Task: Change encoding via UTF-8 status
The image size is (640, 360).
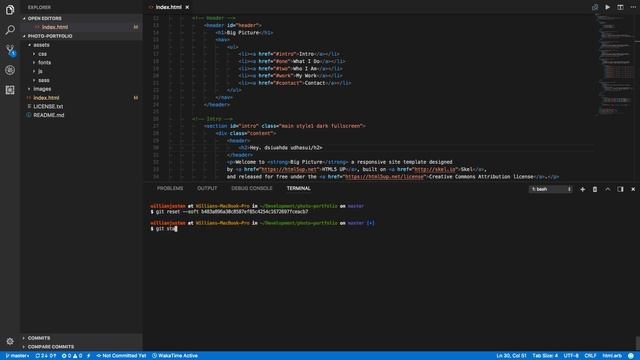Action: pyautogui.click(x=571, y=356)
